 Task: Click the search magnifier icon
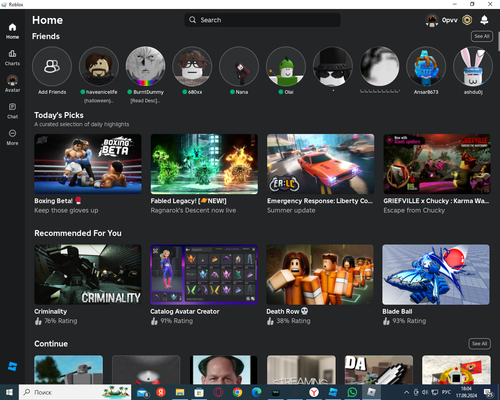click(x=192, y=20)
